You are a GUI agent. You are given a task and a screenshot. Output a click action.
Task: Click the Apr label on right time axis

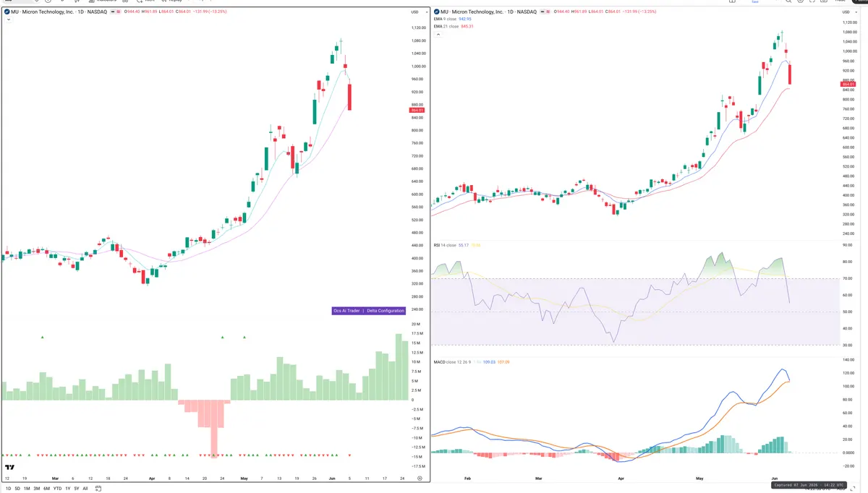pyautogui.click(x=620, y=478)
